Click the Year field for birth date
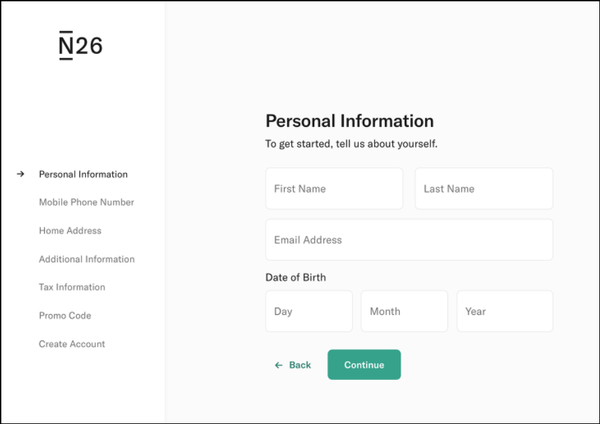 504,311
